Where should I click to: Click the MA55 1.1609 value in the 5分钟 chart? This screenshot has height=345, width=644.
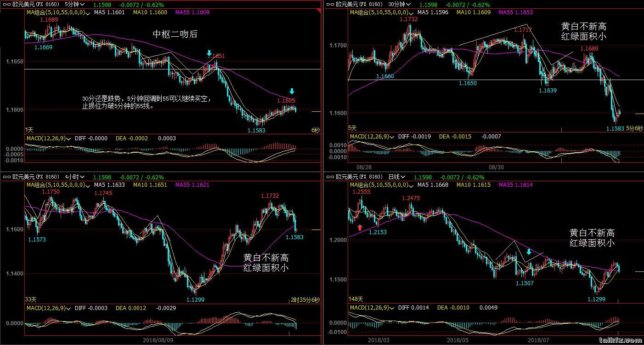[x=192, y=13]
